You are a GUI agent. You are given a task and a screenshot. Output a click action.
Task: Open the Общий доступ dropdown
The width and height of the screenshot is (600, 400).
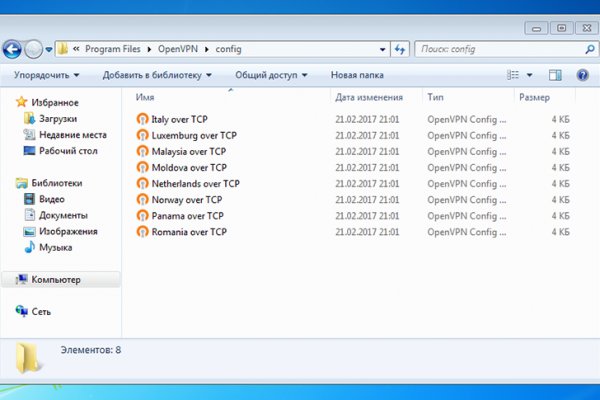click(x=271, y=75)
